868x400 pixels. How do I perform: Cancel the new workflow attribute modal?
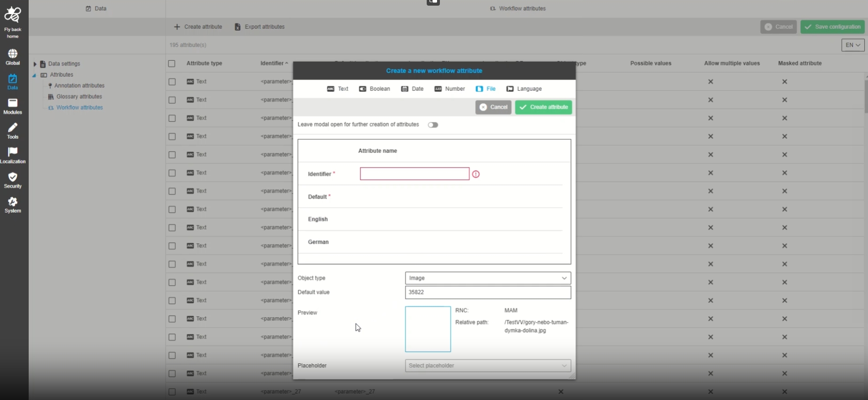click(x=494, y=107)
